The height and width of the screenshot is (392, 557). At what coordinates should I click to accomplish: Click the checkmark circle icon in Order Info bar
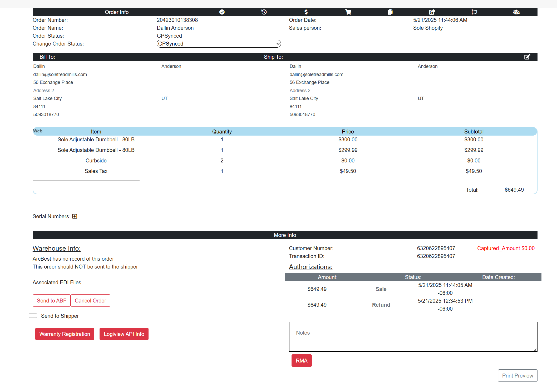click(x=222, y=12)
